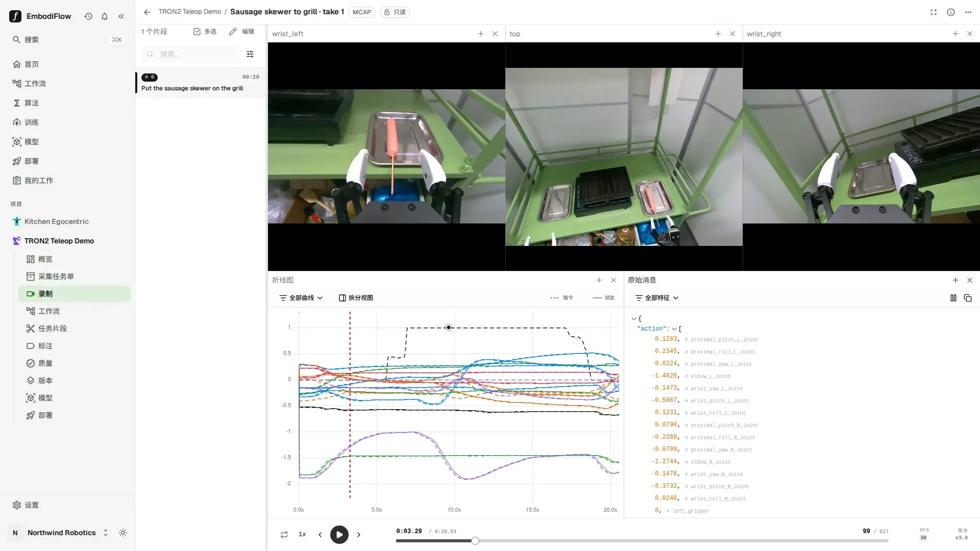The image size is (980, 551).
Task: Click the 编辑 button
Action: (x=242, y=32)
